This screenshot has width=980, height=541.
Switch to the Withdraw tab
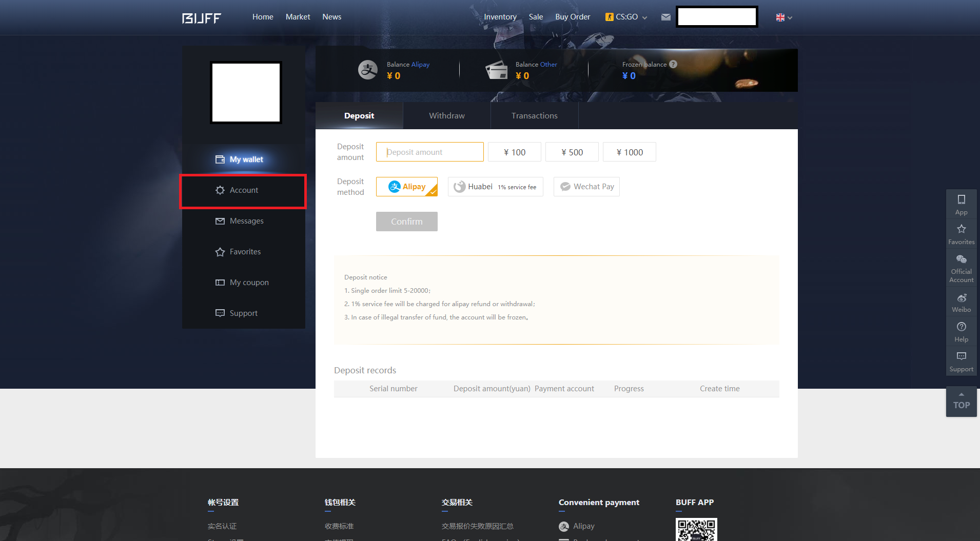coord(447,116)
